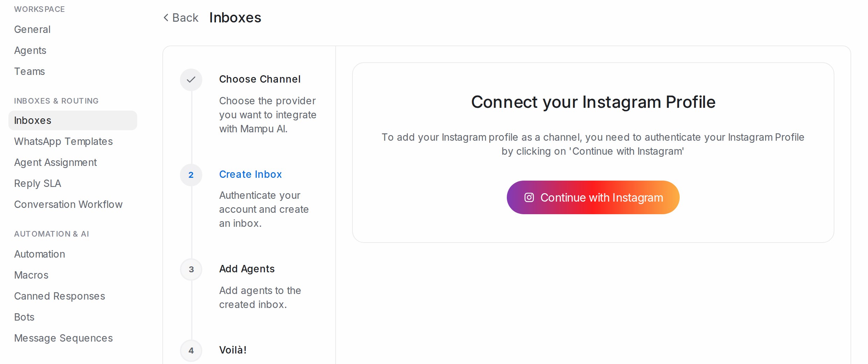Click the WORKSPACE section label
The width and height of the screenshot is (868, 364).
40,9
